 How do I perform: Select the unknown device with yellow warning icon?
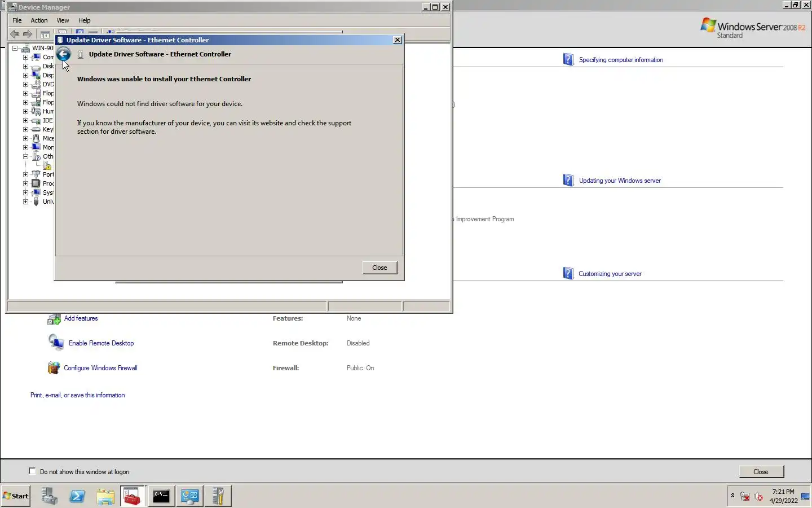[47, 166]
